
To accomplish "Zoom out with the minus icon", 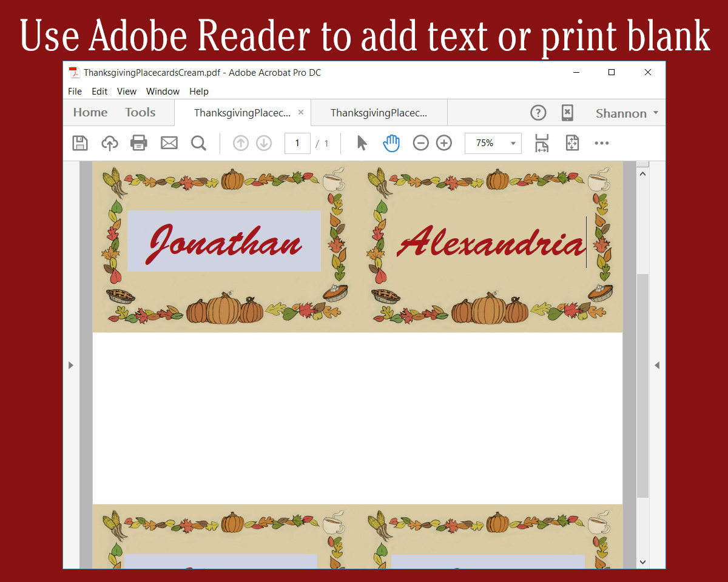I will (420, 143).
